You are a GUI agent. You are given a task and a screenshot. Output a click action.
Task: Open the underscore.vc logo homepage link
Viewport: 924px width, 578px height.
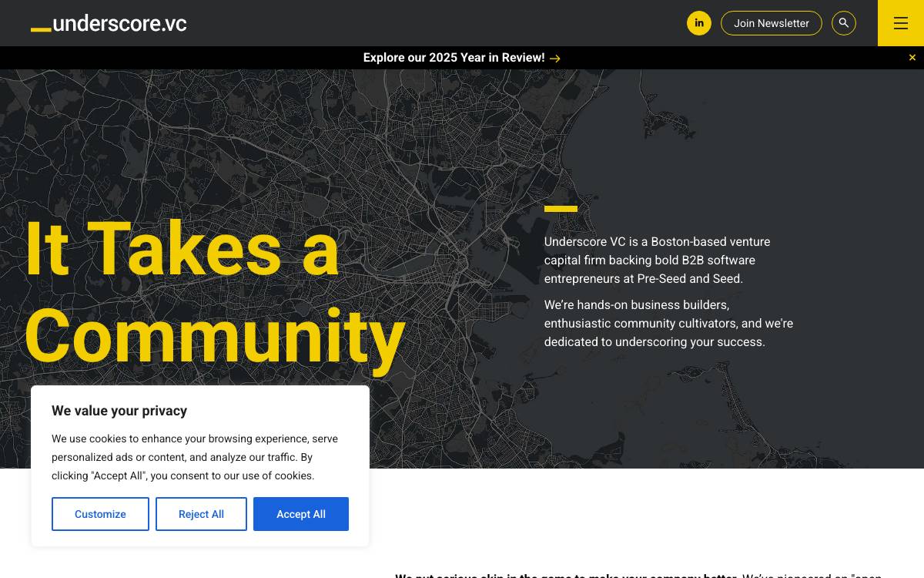pos(109,23)
